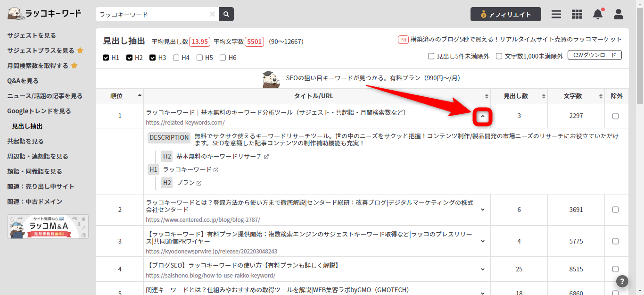This screenshot has height=295, width=644.
Task: Click the Rakko Keyword logo
Action: click(44, 14)
